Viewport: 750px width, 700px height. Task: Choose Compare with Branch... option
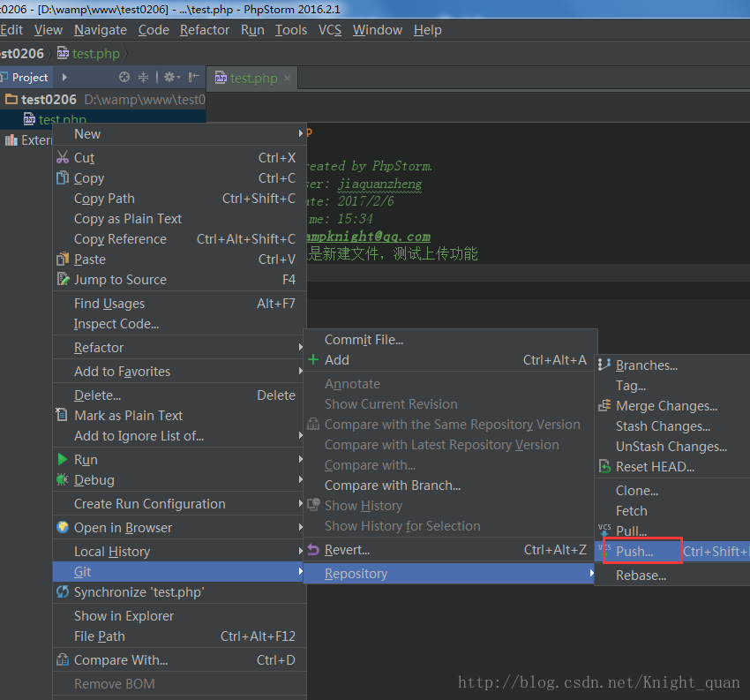[450, 485]
